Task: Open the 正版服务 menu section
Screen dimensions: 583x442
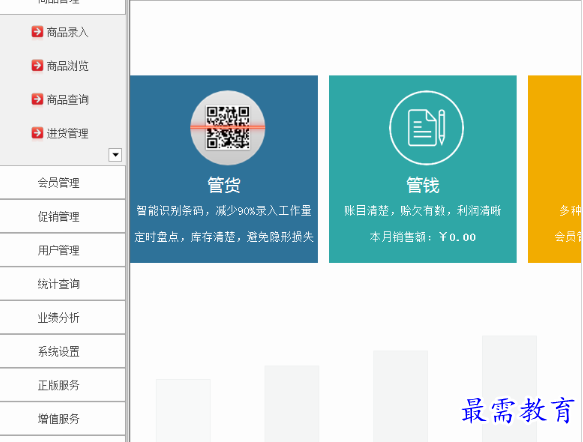Action: coord(62,385)
